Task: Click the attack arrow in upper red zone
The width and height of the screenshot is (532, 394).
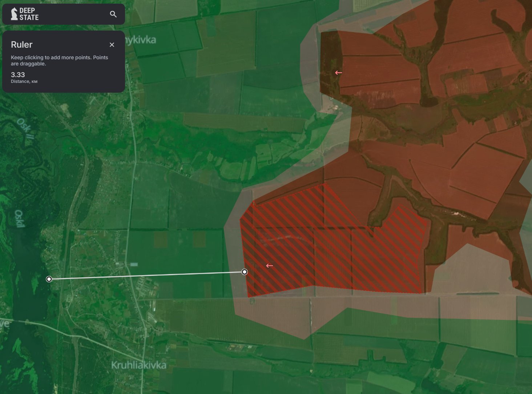Action: coord(338,73)
